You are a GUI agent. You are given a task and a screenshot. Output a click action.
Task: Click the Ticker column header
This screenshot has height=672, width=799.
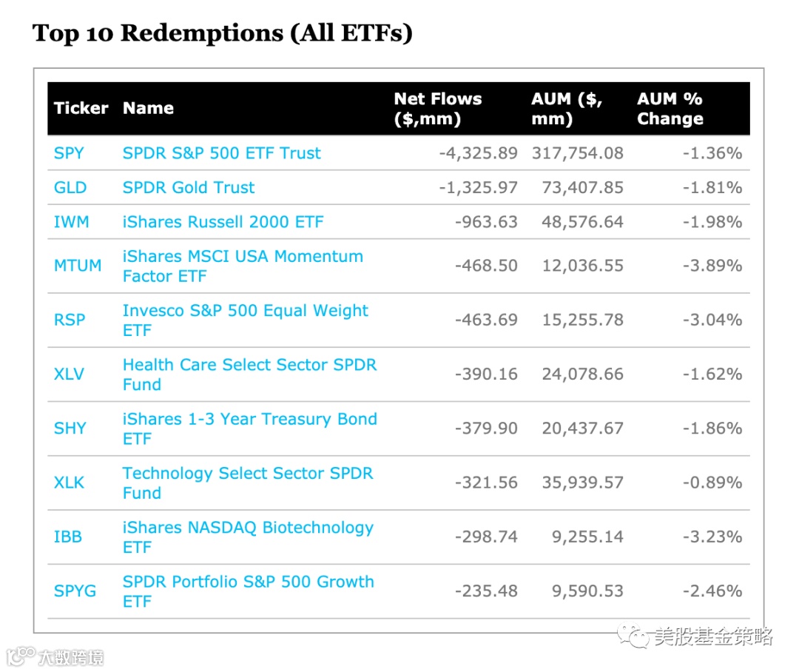click(x=81, y=108)
